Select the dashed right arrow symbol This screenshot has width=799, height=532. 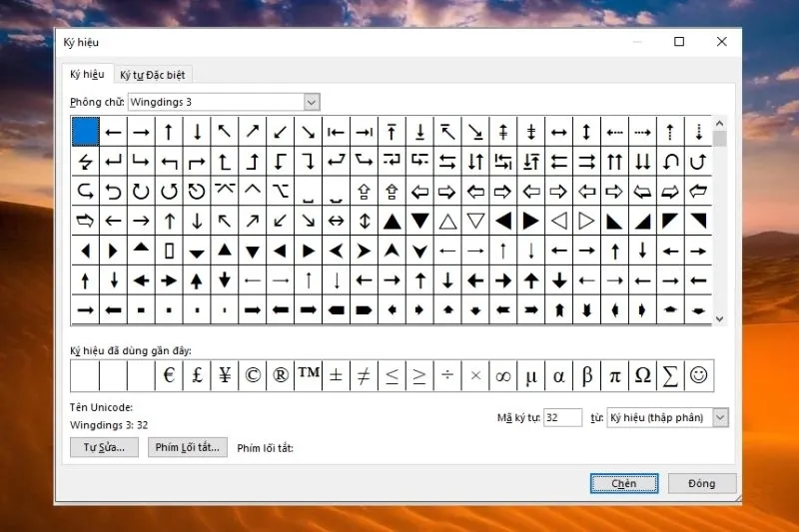tap(642, 132)
